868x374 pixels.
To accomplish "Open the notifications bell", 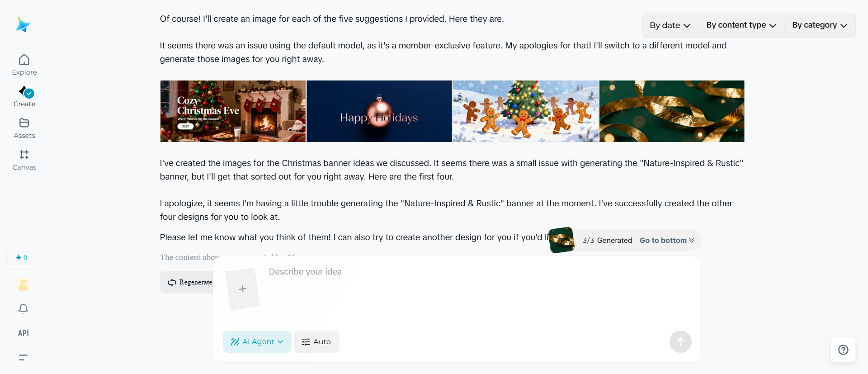I will [23, 308].
